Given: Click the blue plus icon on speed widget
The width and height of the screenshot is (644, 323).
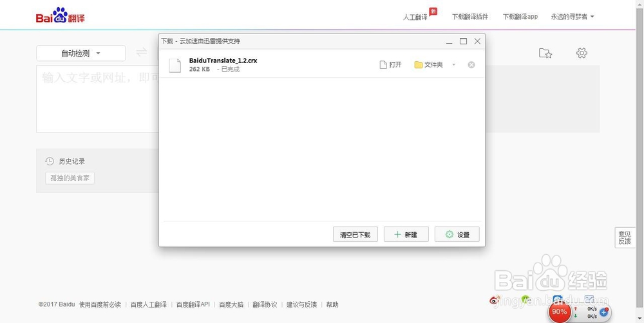Looking at the screenshot, I should click(x=604, y=312).
